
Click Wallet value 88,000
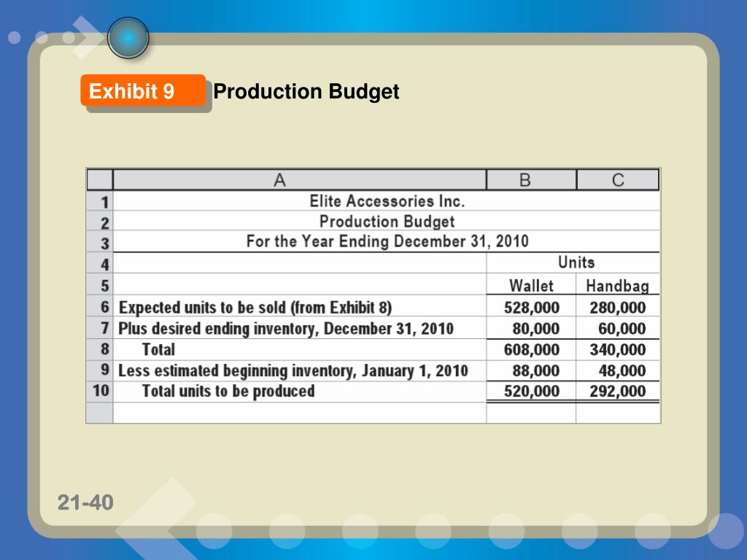(x=536, y=370)
